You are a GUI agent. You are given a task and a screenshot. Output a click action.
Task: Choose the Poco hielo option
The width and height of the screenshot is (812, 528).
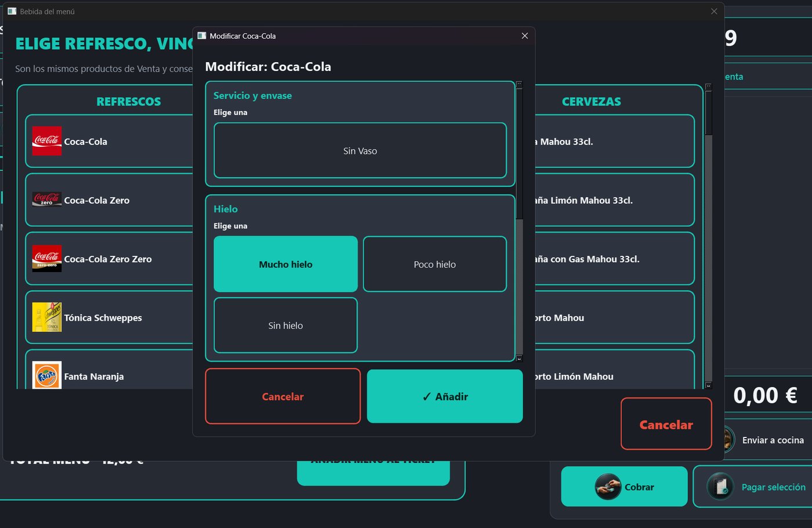(x=435, y=264)
